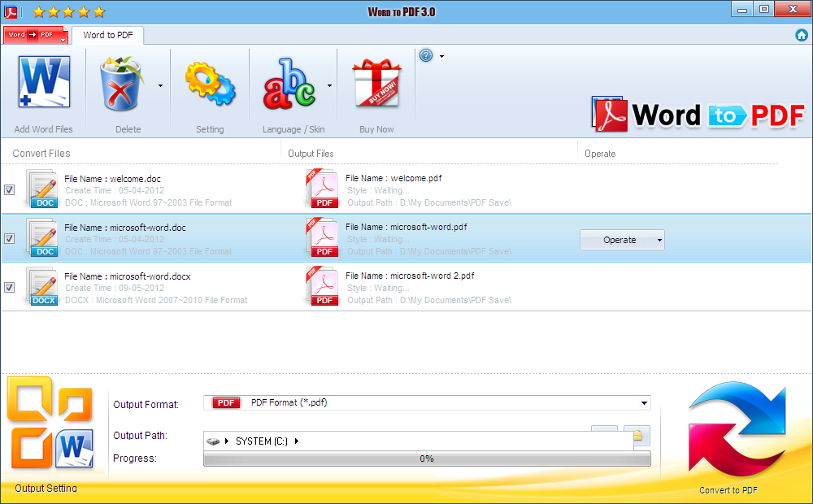Click the drive icon in the output path

click(x=212, y=441)
